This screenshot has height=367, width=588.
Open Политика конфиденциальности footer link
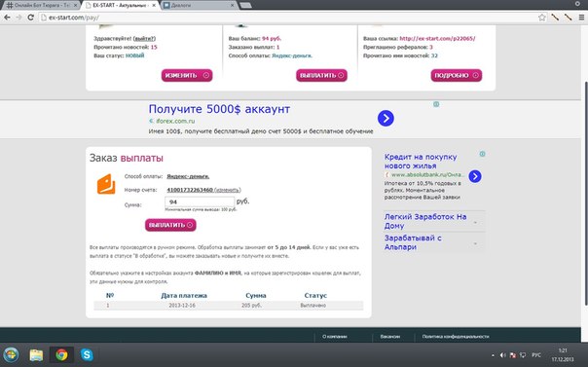[x=456, y=337]
